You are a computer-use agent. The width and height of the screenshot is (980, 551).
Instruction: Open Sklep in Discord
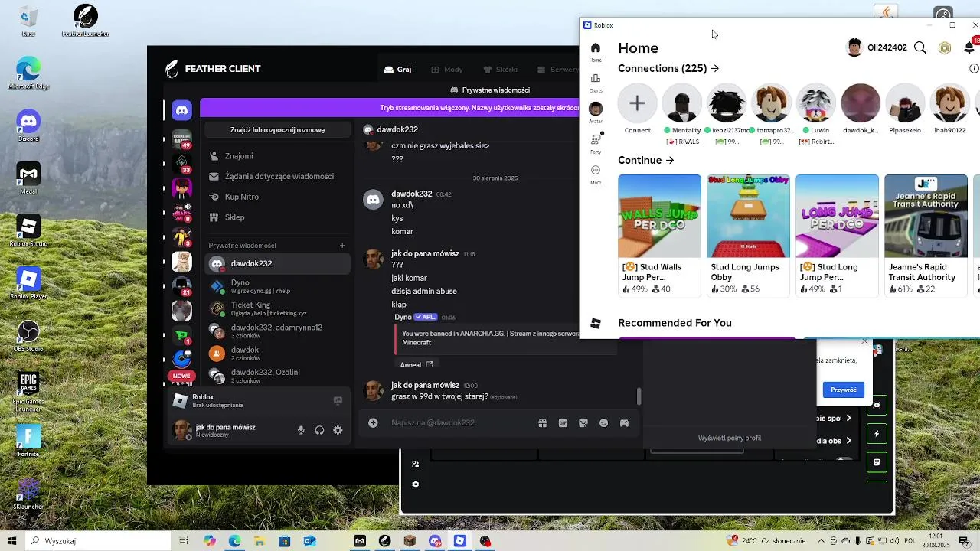(278, 217)
